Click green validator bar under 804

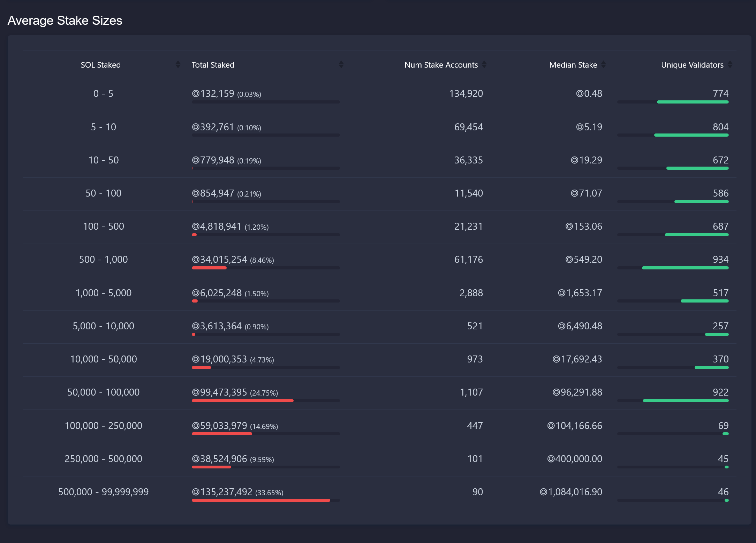pos(691,135)
